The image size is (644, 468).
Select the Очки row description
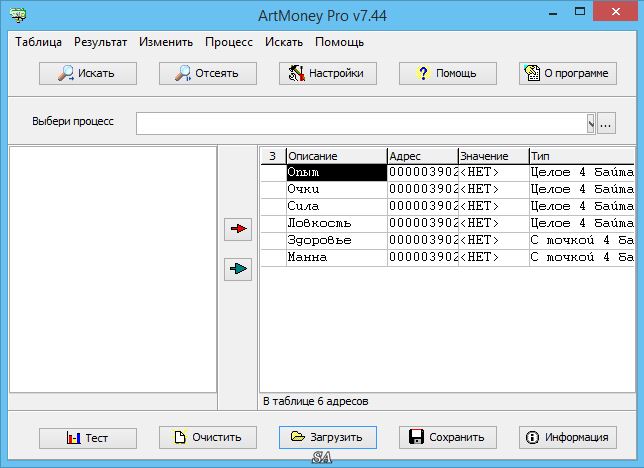(x=337, y=189)
